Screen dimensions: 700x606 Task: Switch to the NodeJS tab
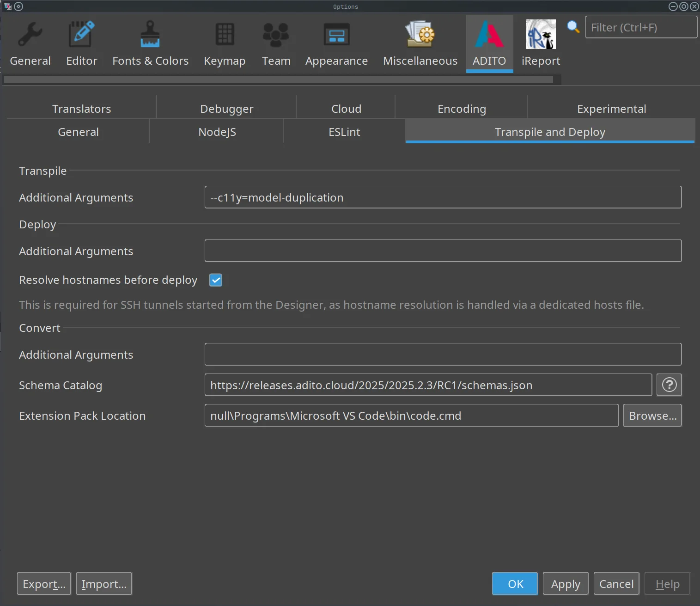point(217,132)
